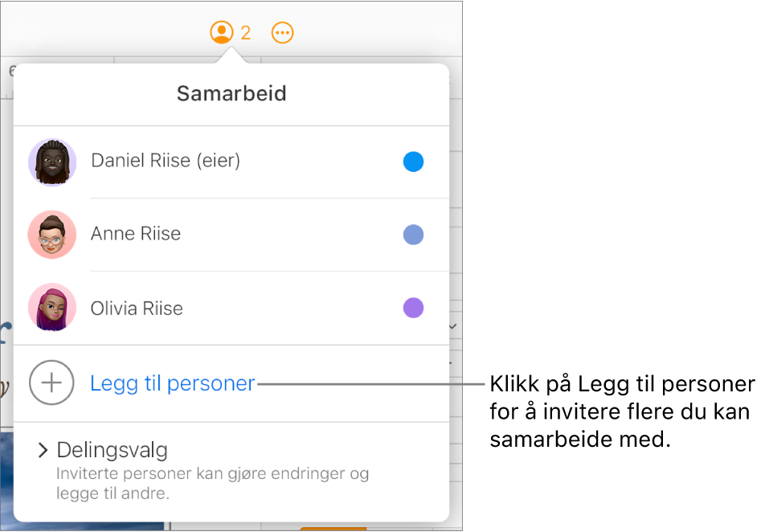Click the plus icon beside Legg til personer
The image size is (765, 532).
click(51, 383)
